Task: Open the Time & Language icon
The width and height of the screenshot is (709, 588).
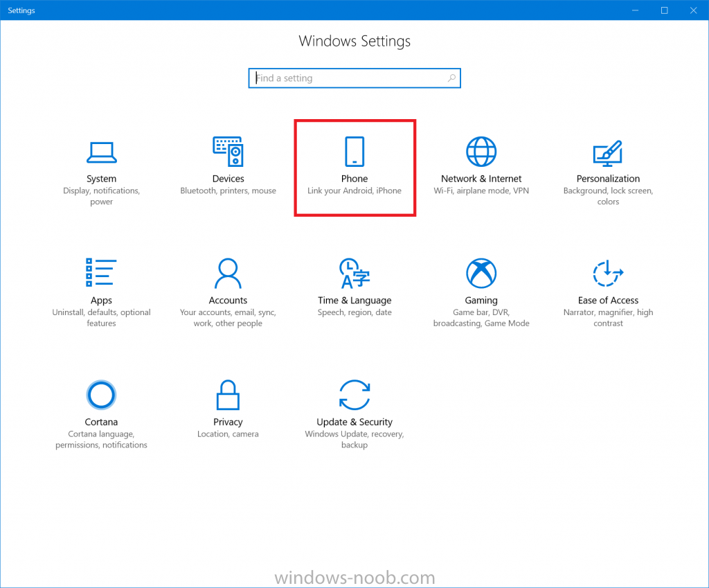Action: pyautogui.click(x=354, y=273)
